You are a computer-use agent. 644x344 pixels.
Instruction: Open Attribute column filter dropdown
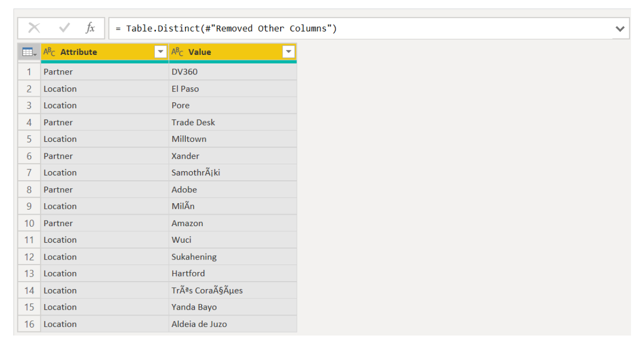161,52
